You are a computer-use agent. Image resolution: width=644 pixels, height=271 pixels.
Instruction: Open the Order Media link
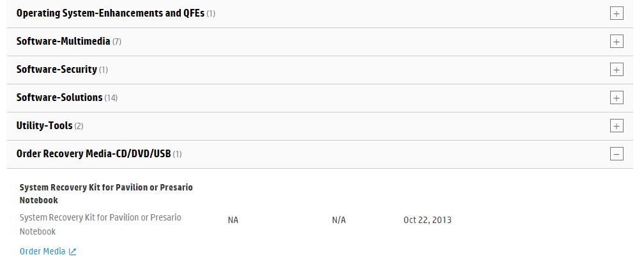coord(42,251)
